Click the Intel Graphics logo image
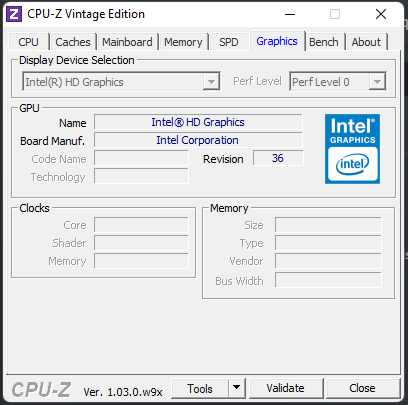Screen dimensions: 408x405 (352, 149)
